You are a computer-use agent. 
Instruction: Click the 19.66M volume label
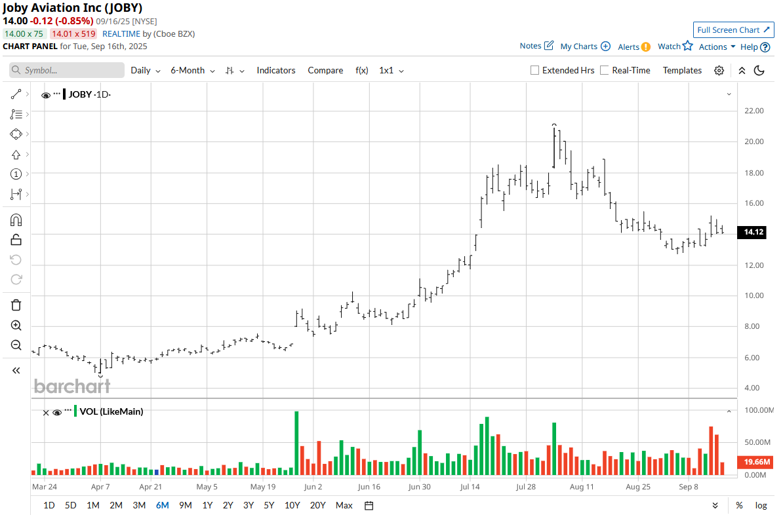point(755,462)
